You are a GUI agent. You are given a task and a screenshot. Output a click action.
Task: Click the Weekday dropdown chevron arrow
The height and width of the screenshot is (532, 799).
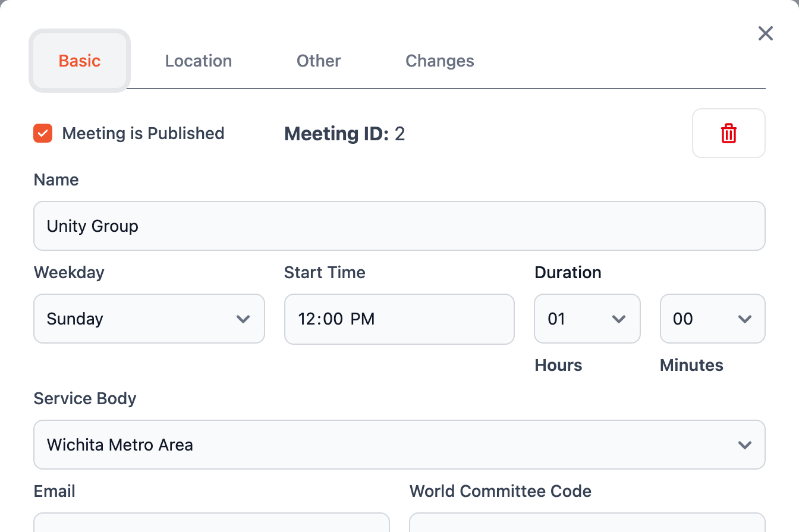coord(243,319)
